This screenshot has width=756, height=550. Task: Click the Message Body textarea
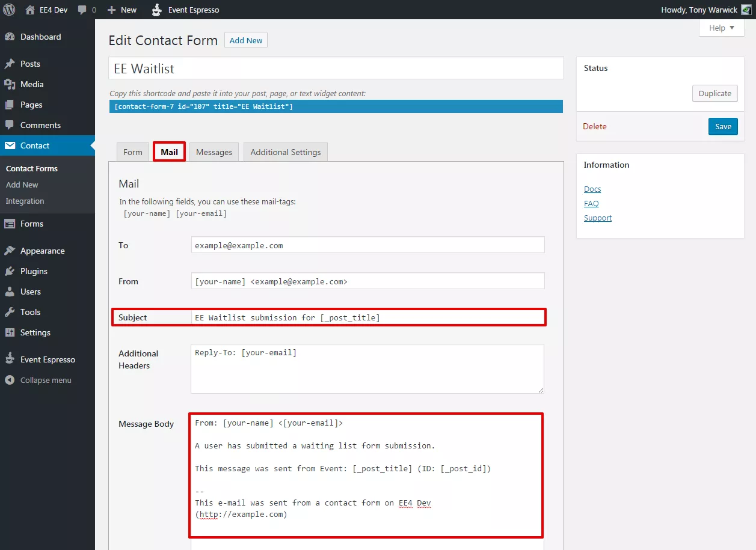tap(366, 475)
